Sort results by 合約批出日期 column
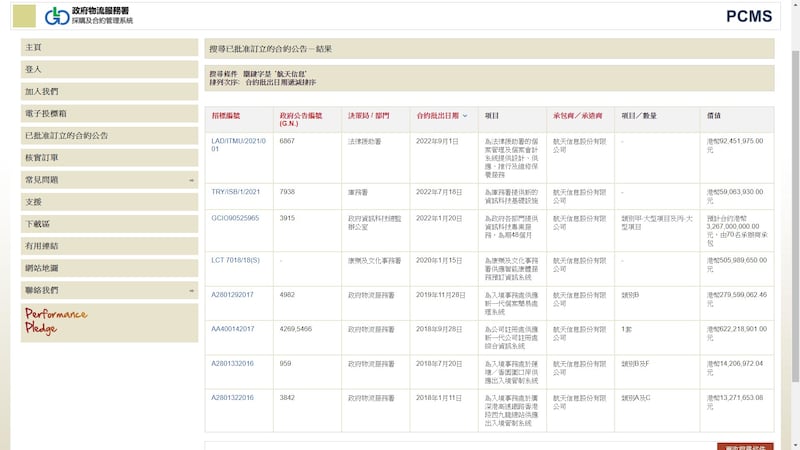The image size is (800, 450). (438, 116)
